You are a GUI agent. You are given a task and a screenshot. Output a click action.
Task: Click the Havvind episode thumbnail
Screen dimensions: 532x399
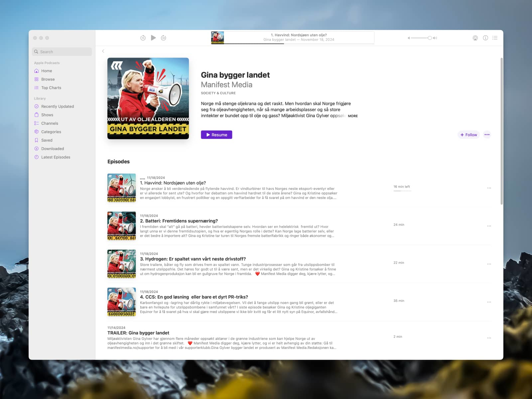tap(122, 188)
